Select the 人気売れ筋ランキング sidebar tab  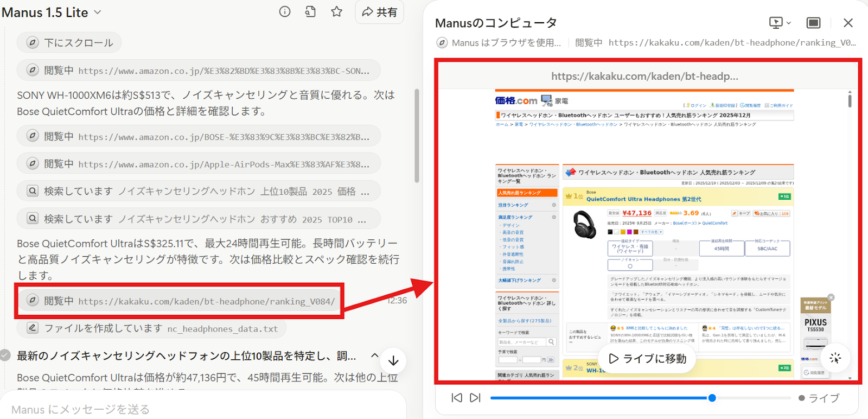click(x=527, y=193)
